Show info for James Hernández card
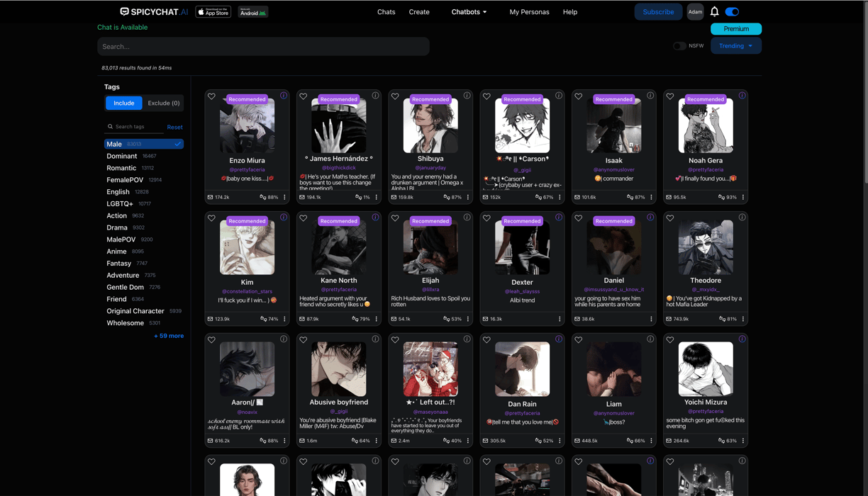The image size is (868, 496). coord(375,96)
